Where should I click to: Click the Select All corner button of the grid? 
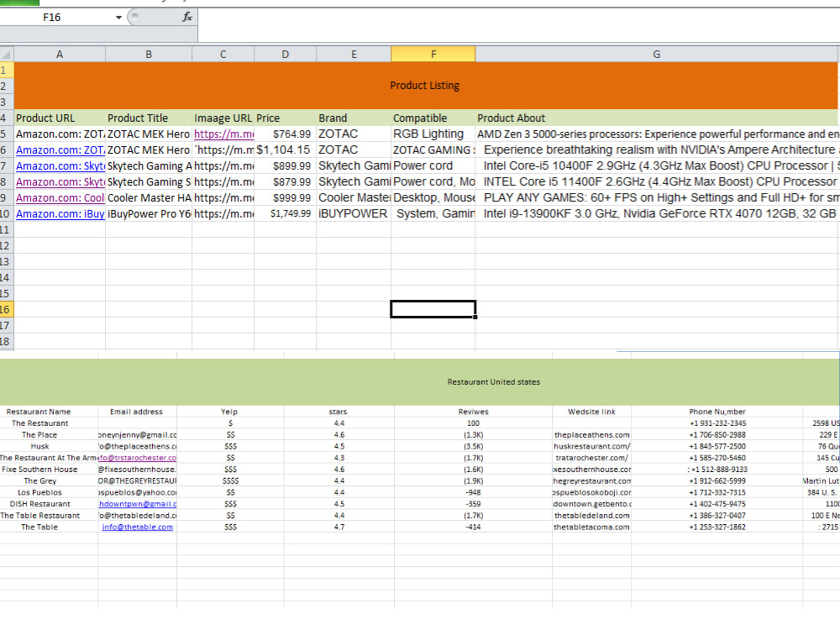[5, 53]
